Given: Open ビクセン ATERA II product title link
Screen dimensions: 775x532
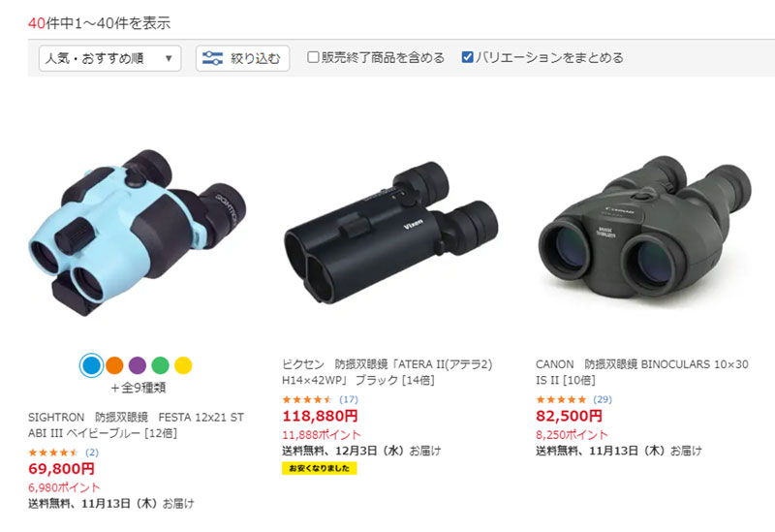Looking at the screenshot, I should (387, 372).
